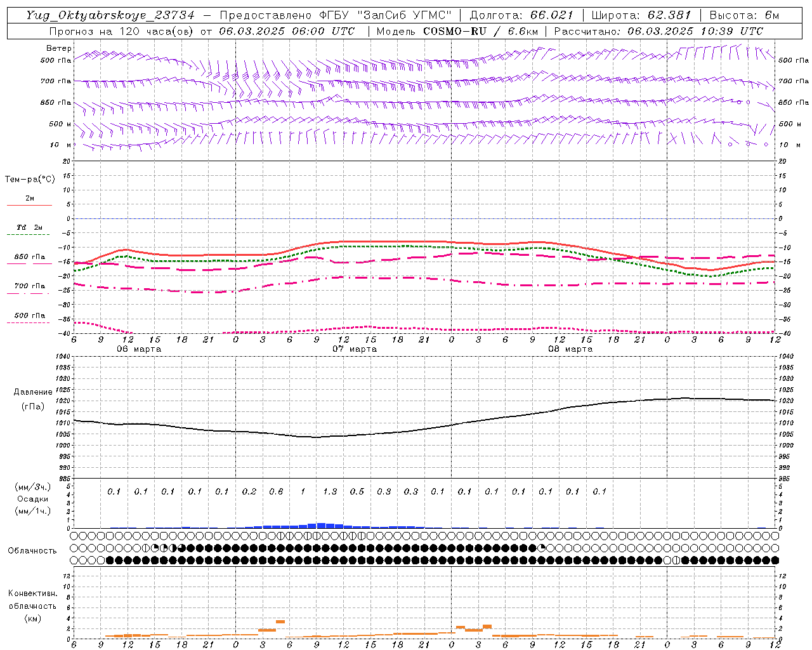Click the latitude value Широта: 62.381
The height and width of the screenshot is (650, 812).
click(x=641, y=15)
